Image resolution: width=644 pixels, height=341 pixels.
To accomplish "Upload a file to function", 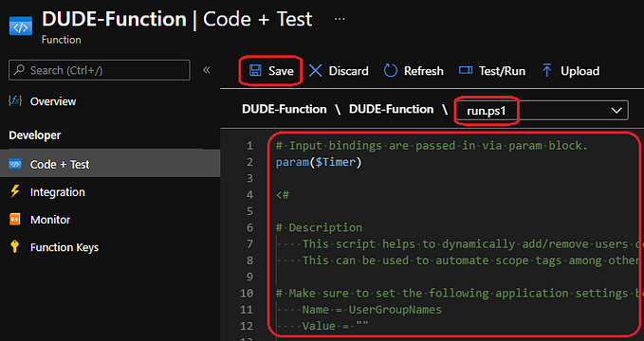I will (x=571, y=71).
